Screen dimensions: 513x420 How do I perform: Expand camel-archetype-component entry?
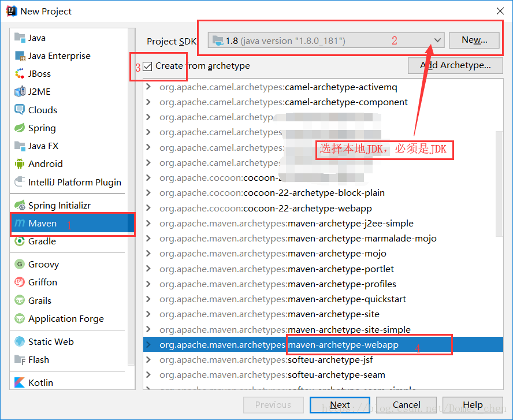point(148,102)
